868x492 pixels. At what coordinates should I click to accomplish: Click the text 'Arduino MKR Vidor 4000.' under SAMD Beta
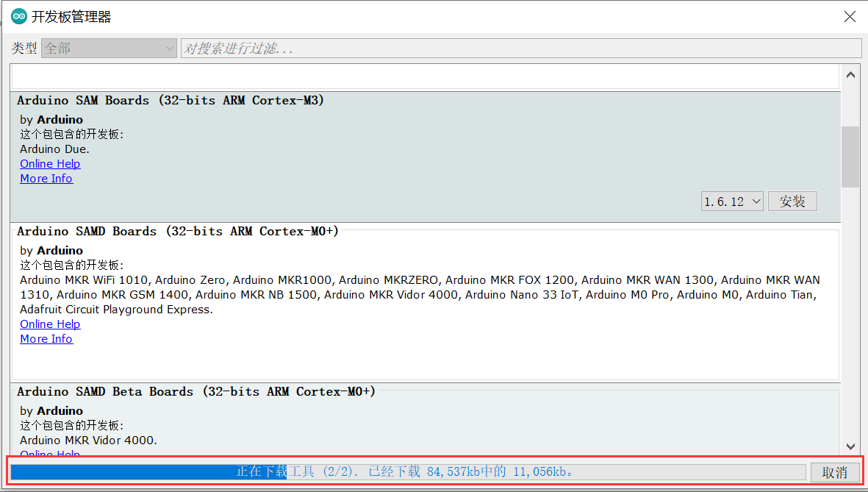tap(89, 441)
